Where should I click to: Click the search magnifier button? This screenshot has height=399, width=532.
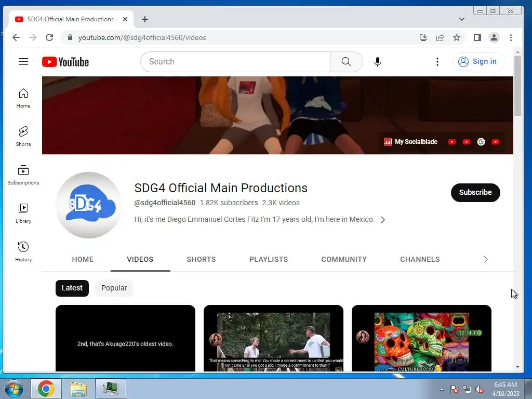[x=346, y=62]
